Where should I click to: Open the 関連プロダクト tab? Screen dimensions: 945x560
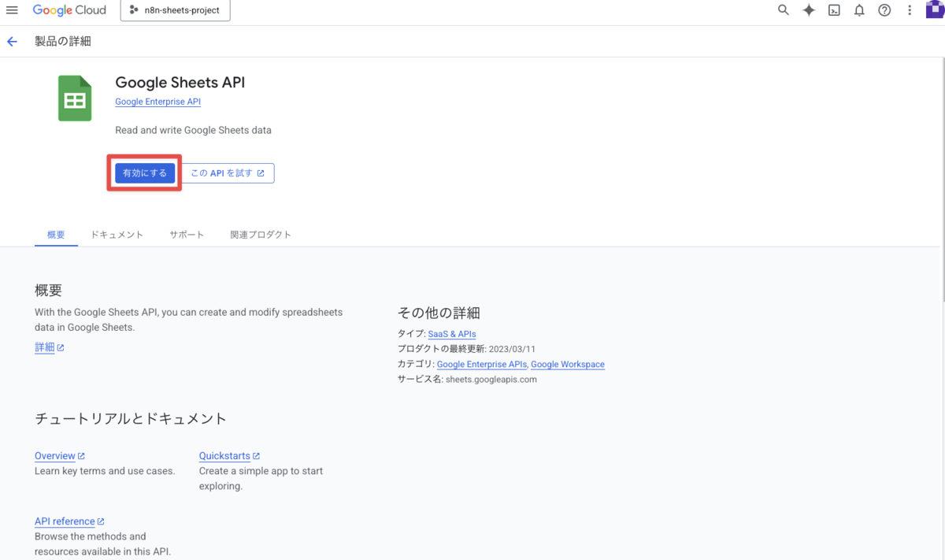[x=261, y=235]
